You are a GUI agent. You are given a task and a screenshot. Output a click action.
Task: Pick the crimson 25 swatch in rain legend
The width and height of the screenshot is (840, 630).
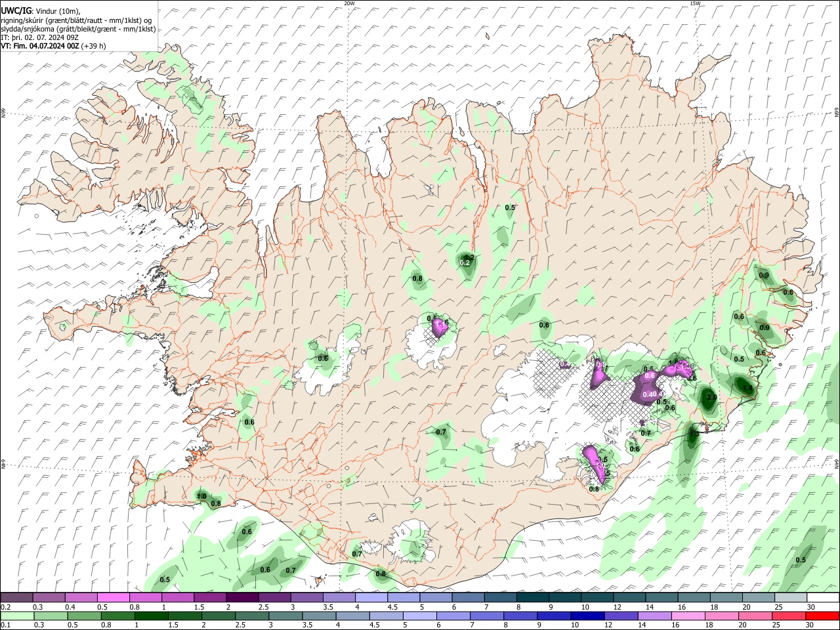(x=789, y=616)
